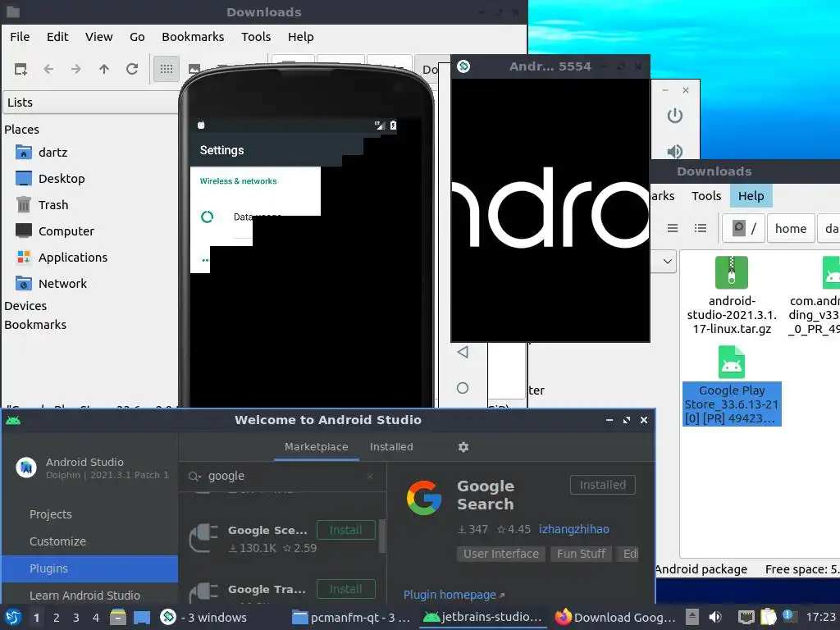Reload the Downloads folder view
The image size is (840, 630).
click(132, 69)
